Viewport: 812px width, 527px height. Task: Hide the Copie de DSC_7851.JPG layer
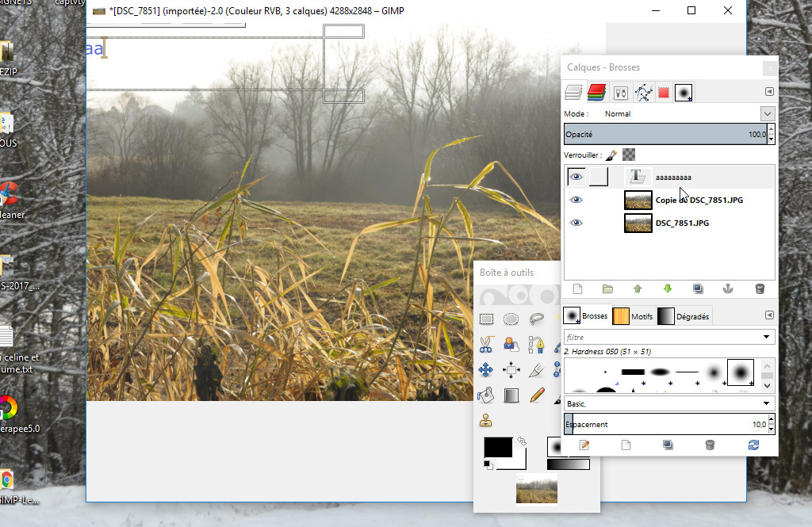click(576, 200)
